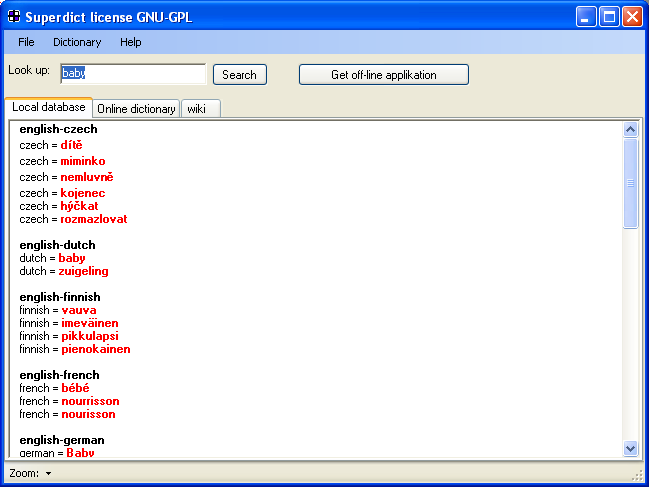Image resolution: width=649 pixels, height=487 pixels.
Task: Minimize the Superdict window
Action: point(586,17)
